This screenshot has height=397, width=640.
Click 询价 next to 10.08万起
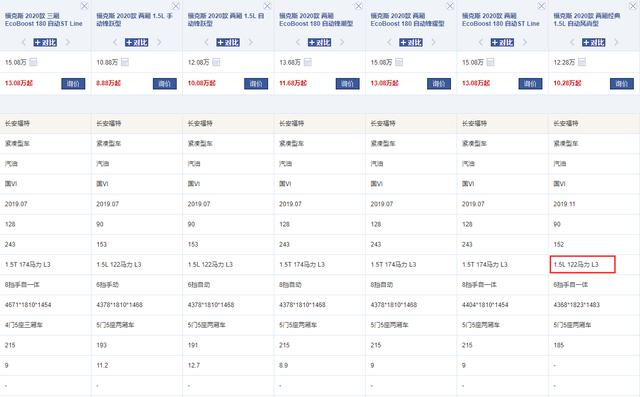click(x=256, y=84)
